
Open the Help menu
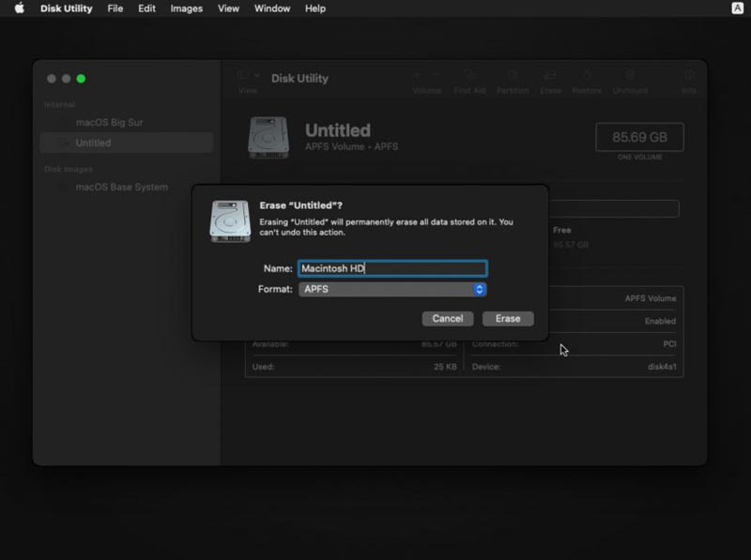pos(315,8)
